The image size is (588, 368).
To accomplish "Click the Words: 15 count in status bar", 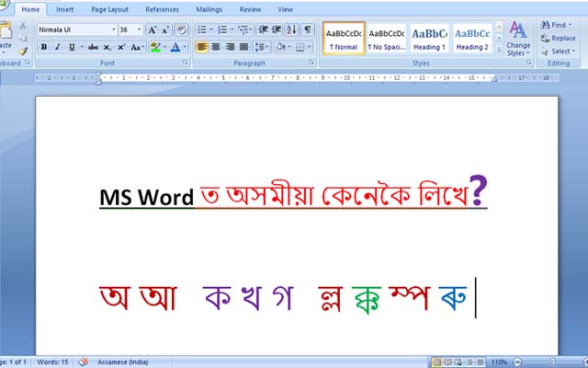I will tap(52, 362).
